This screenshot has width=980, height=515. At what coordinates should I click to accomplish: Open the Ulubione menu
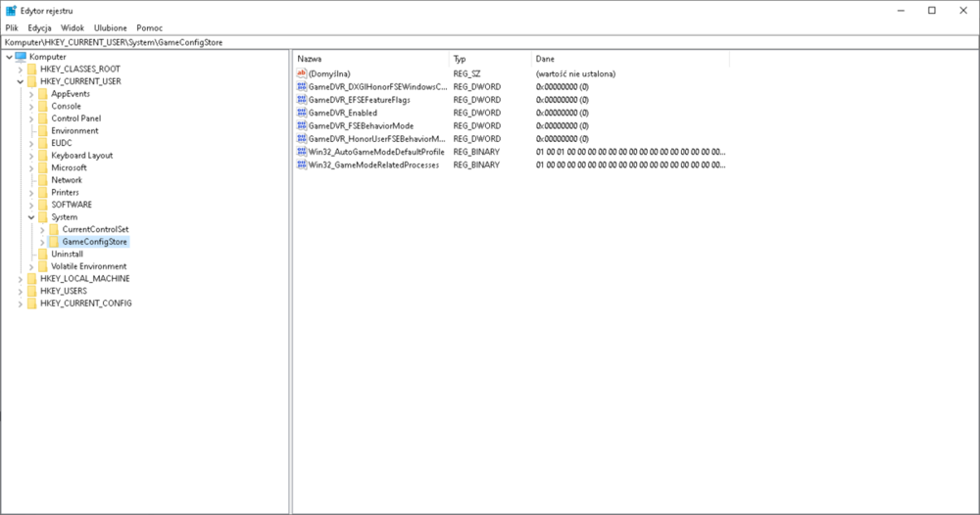(110, 28)
